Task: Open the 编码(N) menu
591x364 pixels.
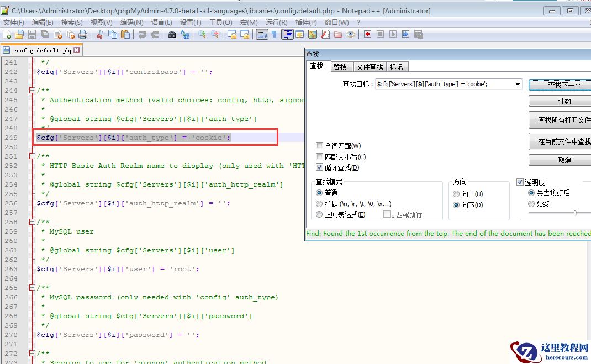Action: tap(131, 22)
